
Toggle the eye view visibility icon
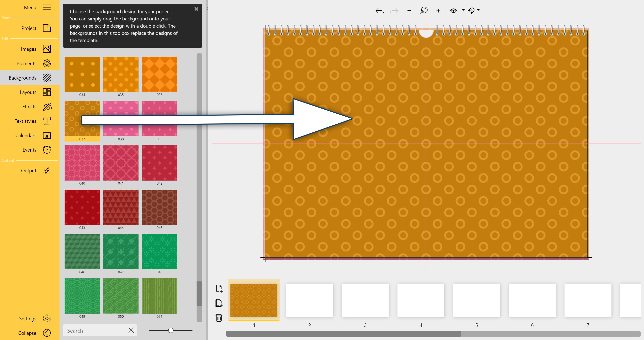point(453,11)
